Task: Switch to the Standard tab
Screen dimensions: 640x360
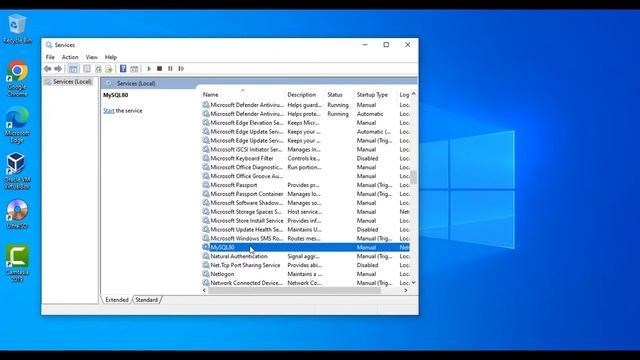Action: pos(147,300)
